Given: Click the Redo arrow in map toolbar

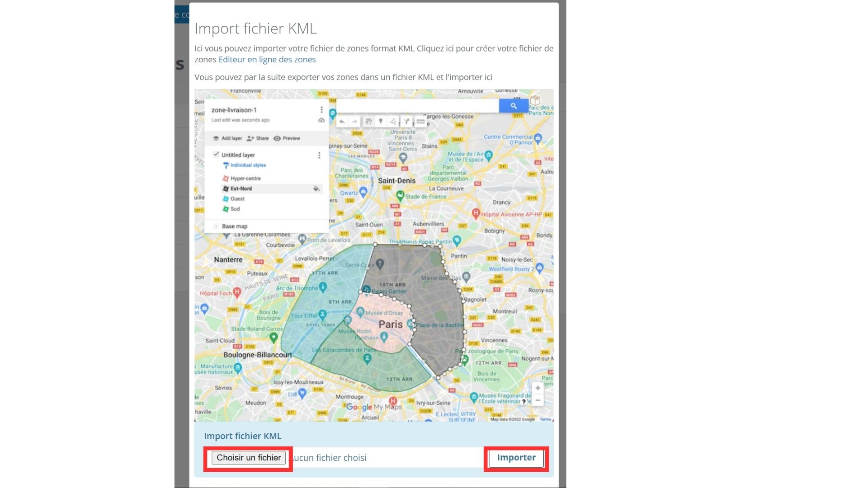Looking at the screenshot, I should [x=354, y=122].
